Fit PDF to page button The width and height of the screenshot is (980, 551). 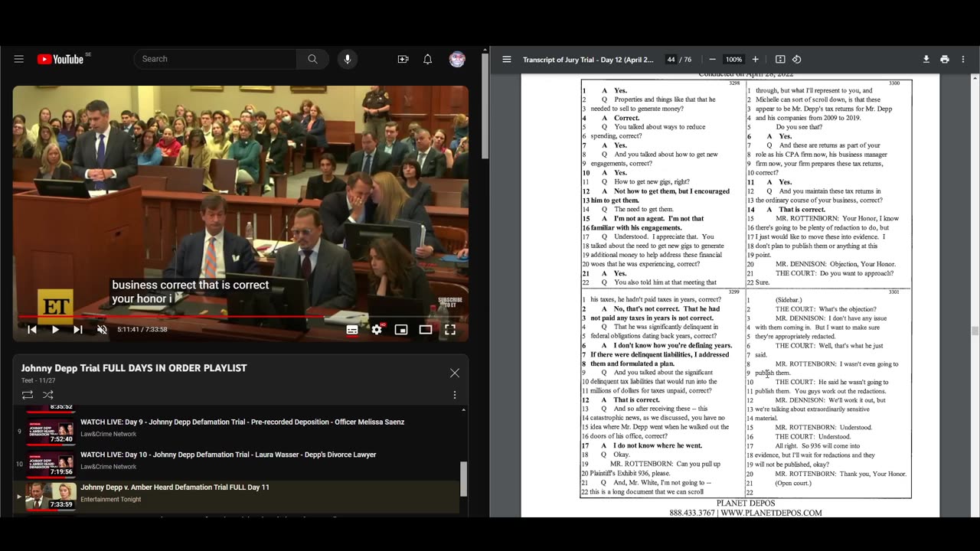(780, 59)
